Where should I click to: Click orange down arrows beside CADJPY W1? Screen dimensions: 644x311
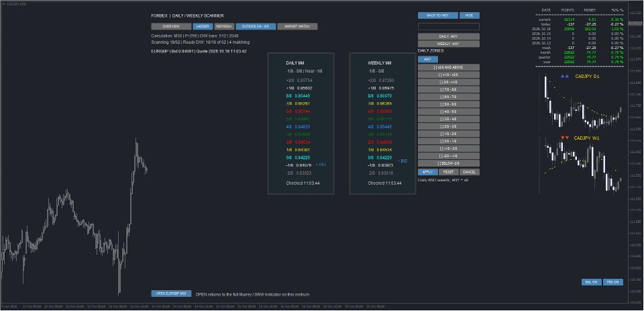[565, 138]
